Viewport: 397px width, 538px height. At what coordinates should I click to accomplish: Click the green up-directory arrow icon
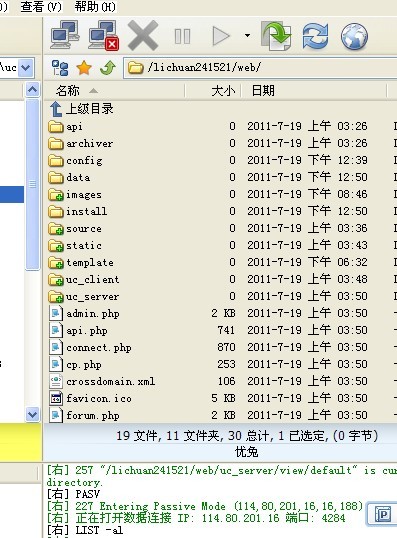(x=108, y=68)
